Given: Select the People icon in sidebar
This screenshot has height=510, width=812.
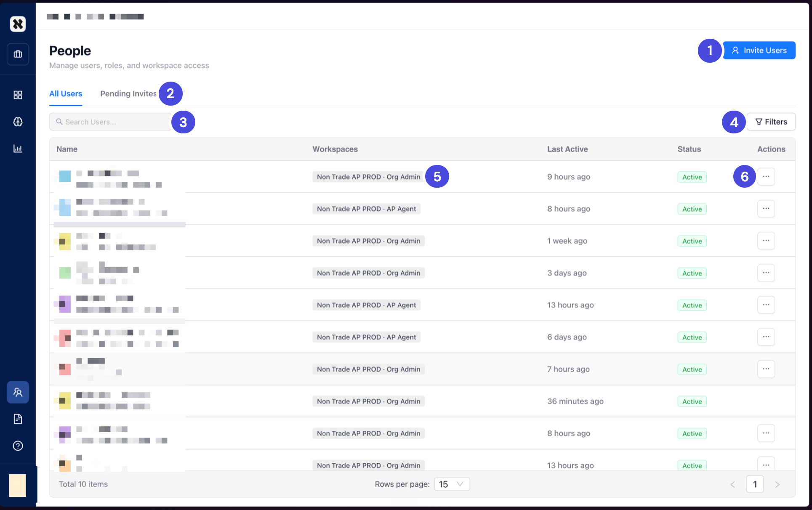Looking at the screenshot, I should pyautogui.click(x=18, y=392).
